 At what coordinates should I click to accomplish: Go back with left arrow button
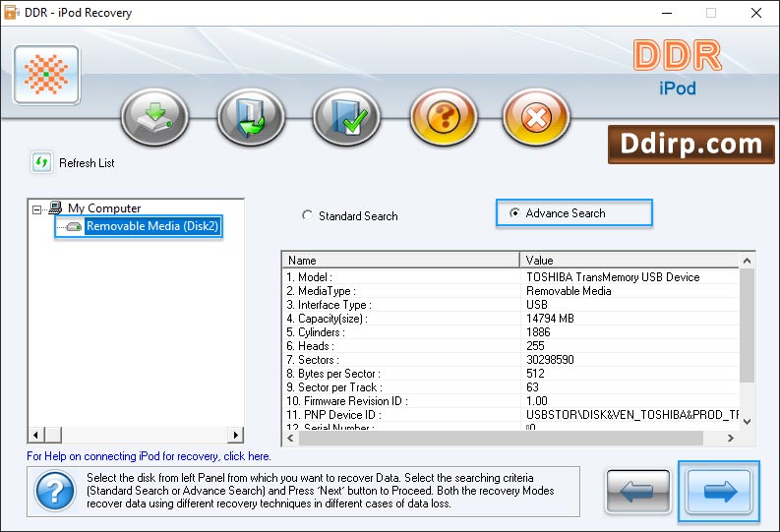point(637,492)
